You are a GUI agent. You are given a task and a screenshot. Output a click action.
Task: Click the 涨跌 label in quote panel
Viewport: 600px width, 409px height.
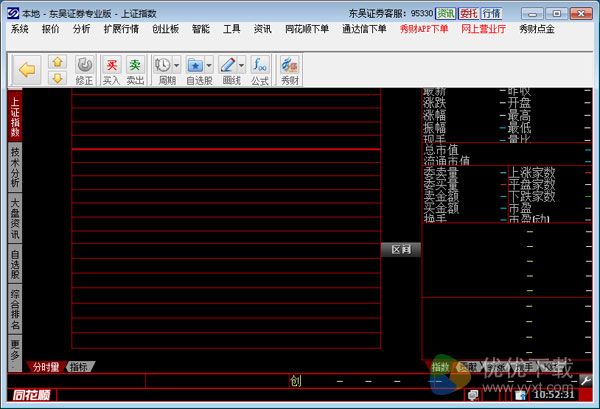(x=434, y=103)
